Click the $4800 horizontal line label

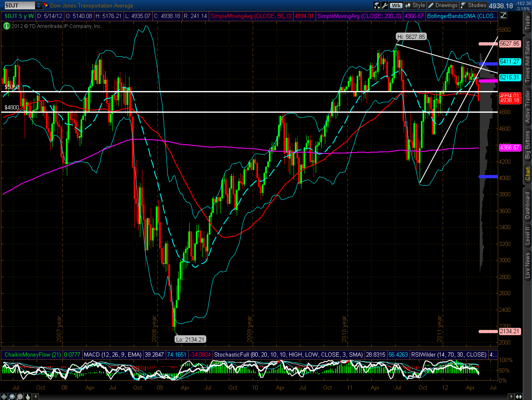pyautogui.click(x=12, y=107)
